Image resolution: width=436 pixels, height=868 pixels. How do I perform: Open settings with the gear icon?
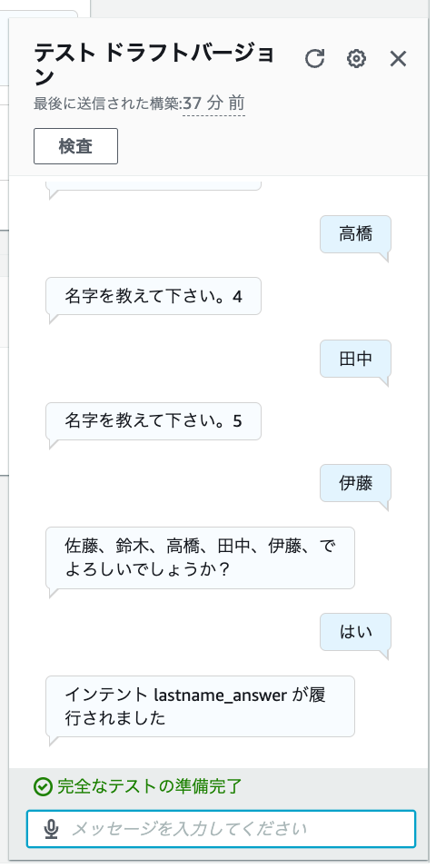356,58
